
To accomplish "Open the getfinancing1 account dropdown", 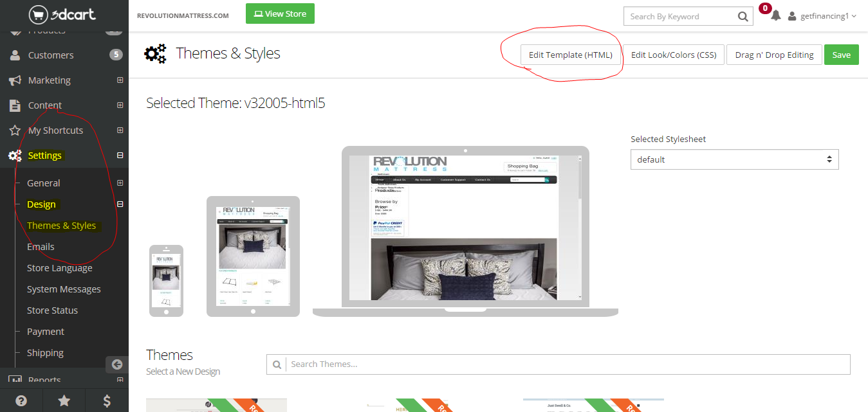I will (829, 16).
